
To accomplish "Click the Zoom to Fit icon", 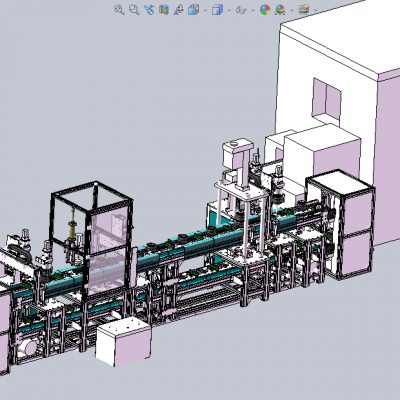I will [x=119, y=10].
